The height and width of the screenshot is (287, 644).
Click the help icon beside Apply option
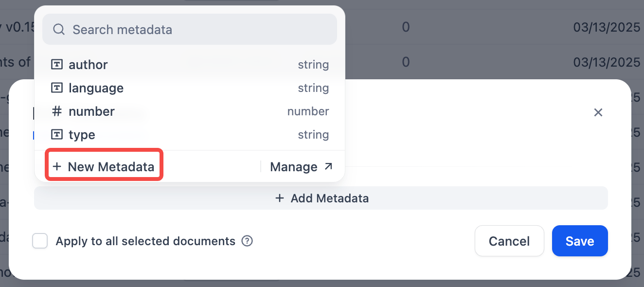click(x=247, y=241)
